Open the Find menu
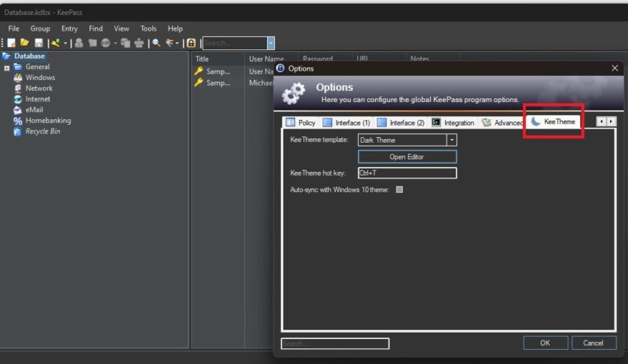This screenshot has width=628, height=364. coord(96,28)
